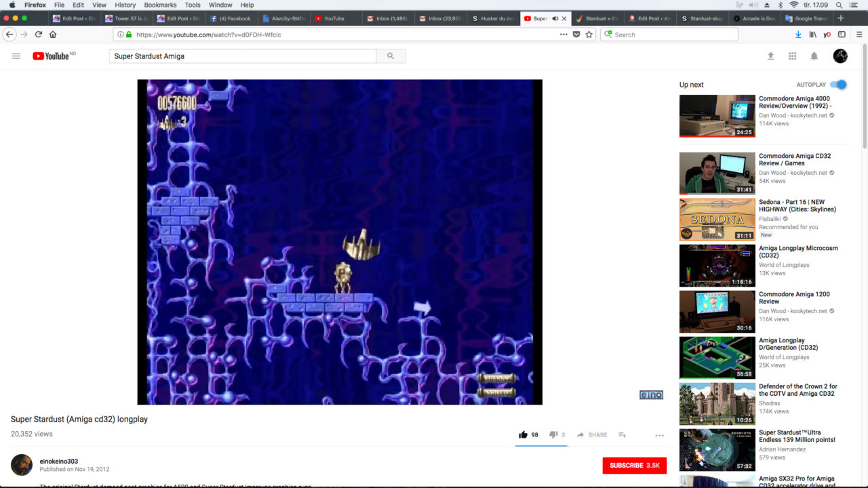Click the Amiga Longplay D/Generation thumbnail

point(717,357)
